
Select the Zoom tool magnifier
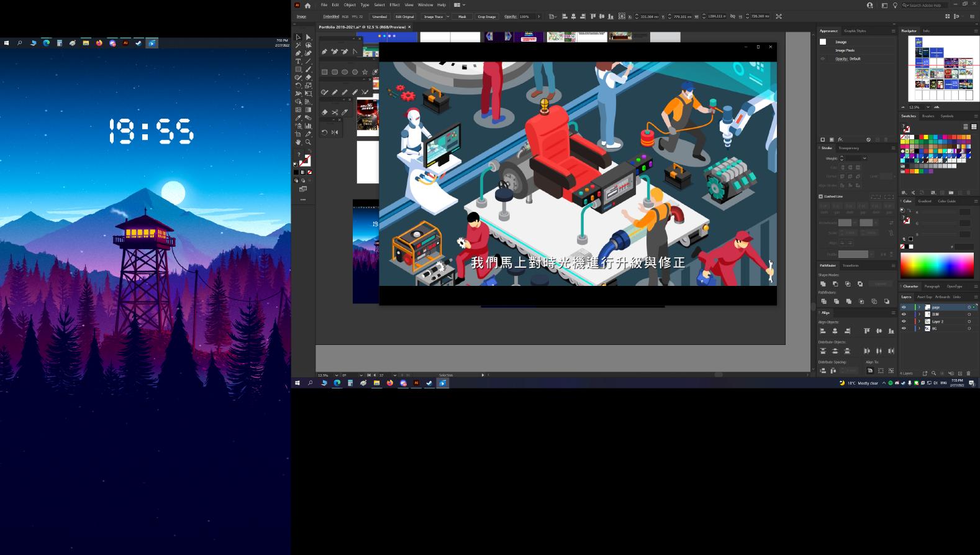point(308,142)
